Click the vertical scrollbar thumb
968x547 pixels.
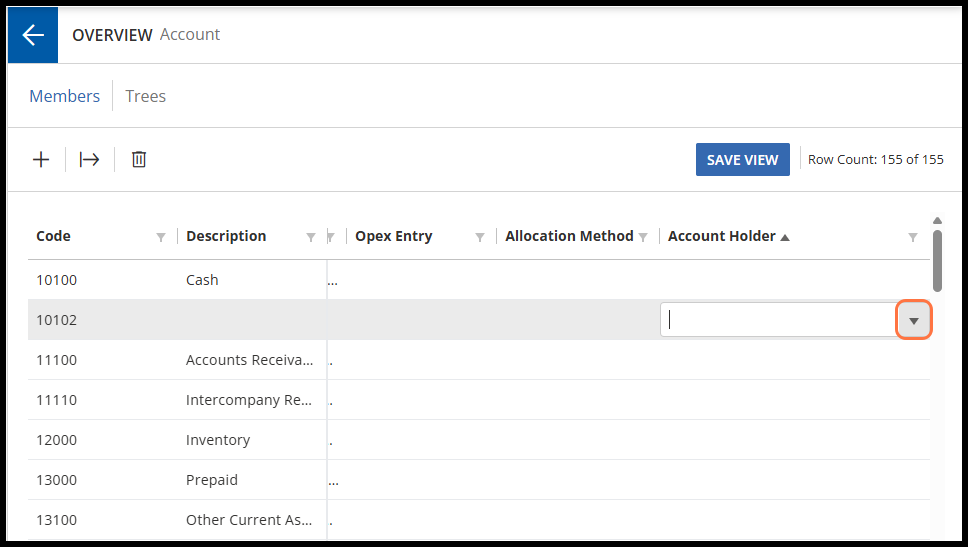point(937,261)
